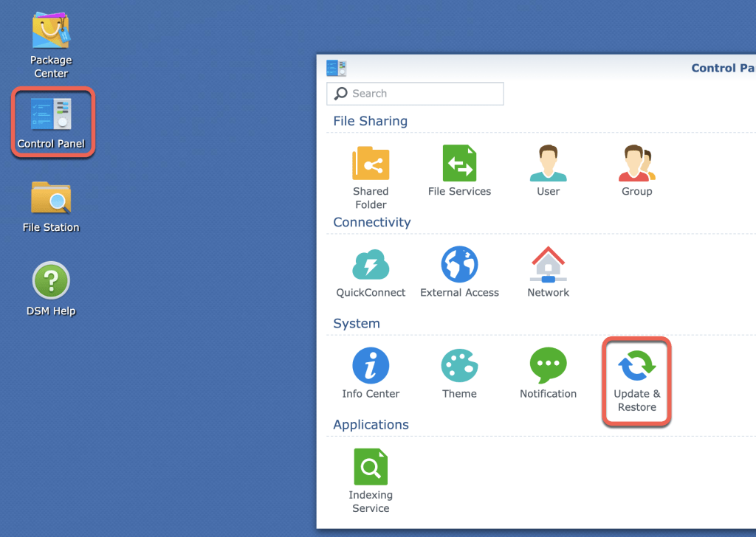756x537 pixels.
Task: Click the Connectivity section heading
Action: click(372, 222)
